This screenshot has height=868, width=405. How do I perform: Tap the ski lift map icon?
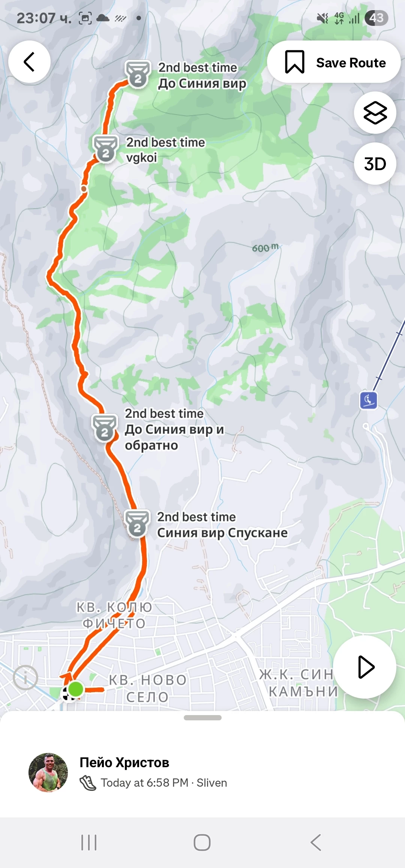tap(369, 400)
